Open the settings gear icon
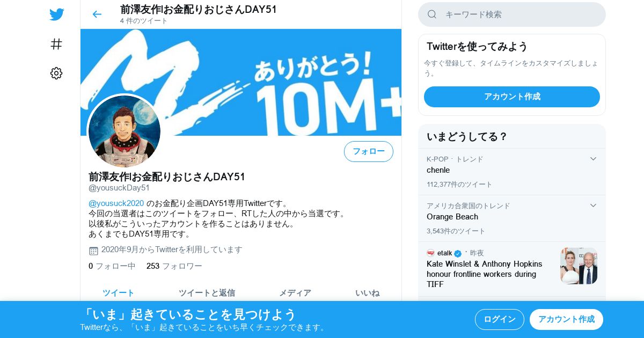 point(56,74)
